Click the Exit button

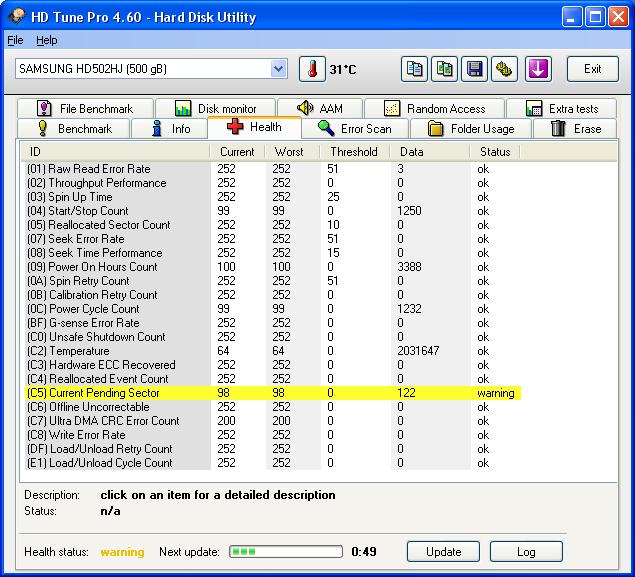point(592,69)
